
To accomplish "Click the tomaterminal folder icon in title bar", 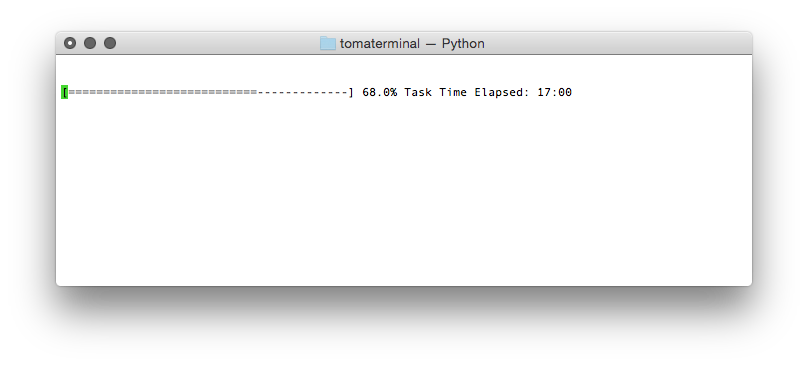I will [x=327, y=44].
